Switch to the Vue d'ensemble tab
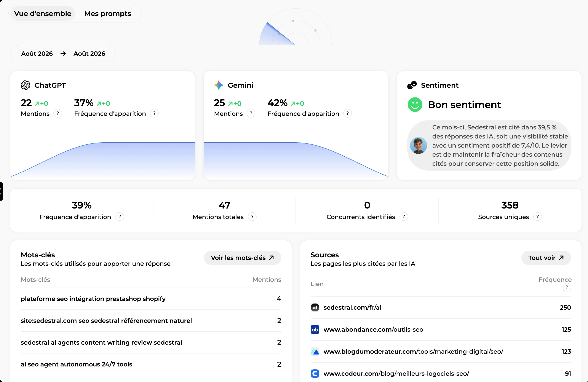 43,14
